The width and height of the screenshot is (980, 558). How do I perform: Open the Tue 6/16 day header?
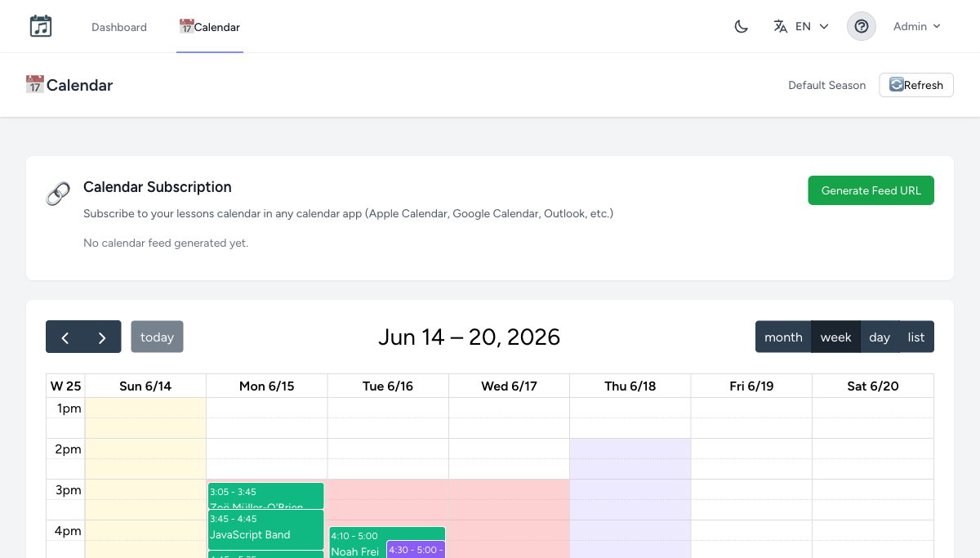point(388,386)
